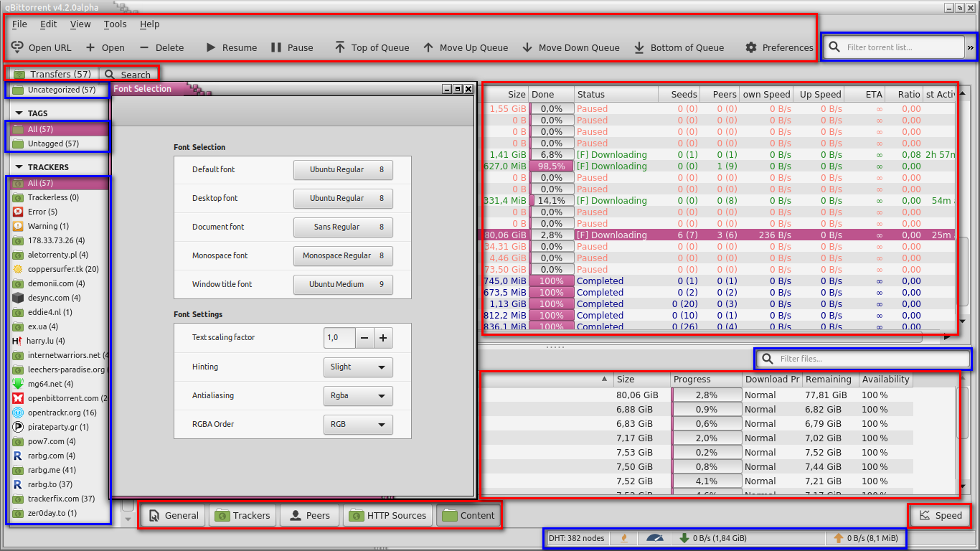
Task: Click the Text scaling factor field
Action: [x=340, y=338]
